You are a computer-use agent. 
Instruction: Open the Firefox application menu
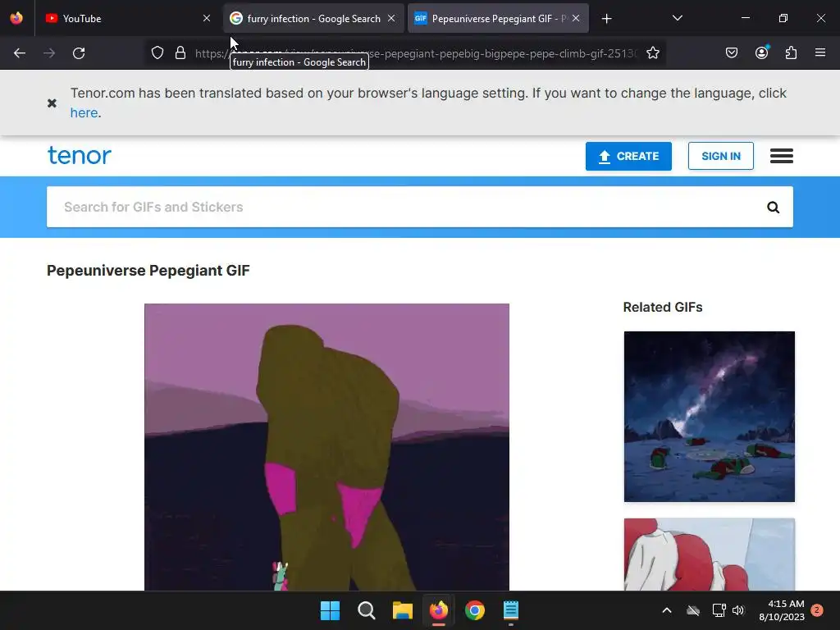[x=820, y=53]
